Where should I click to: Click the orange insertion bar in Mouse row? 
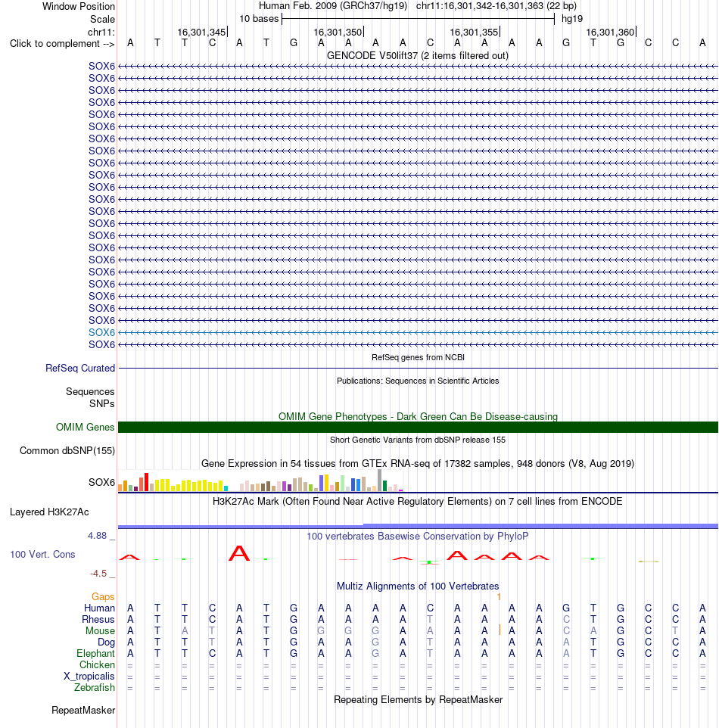[x=500, y=630]
